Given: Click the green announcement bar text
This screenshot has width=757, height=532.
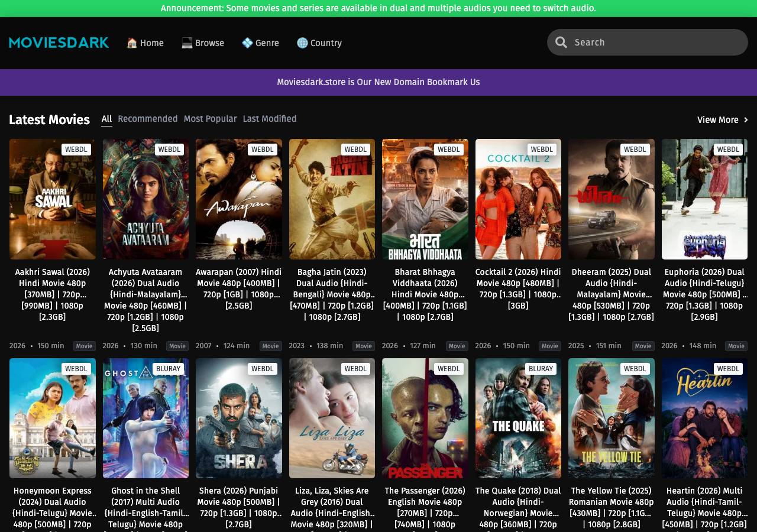Looking at the screenshot, I should point(378,8).
